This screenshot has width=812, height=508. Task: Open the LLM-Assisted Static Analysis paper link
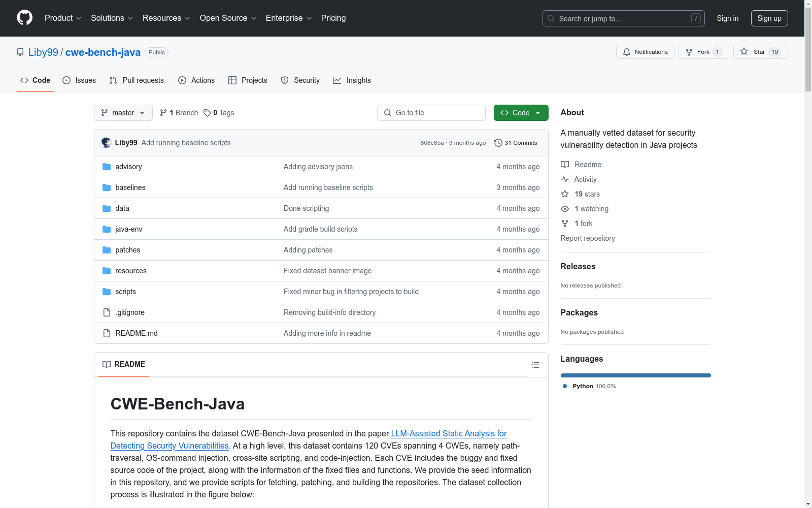click(309, 439)
